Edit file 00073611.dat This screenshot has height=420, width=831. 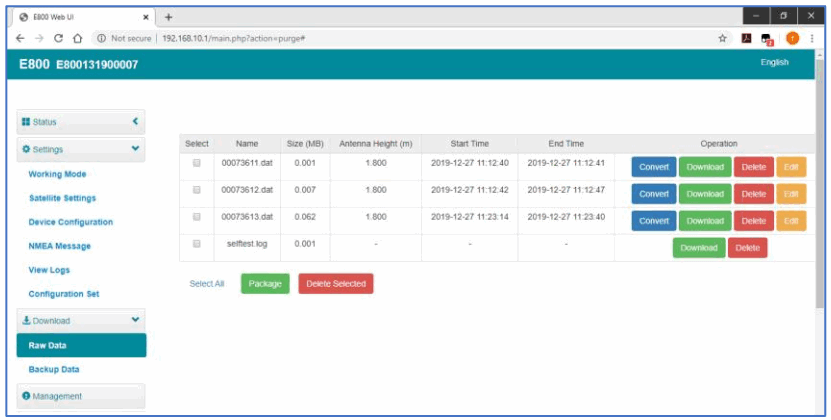(x=791, y=167)
